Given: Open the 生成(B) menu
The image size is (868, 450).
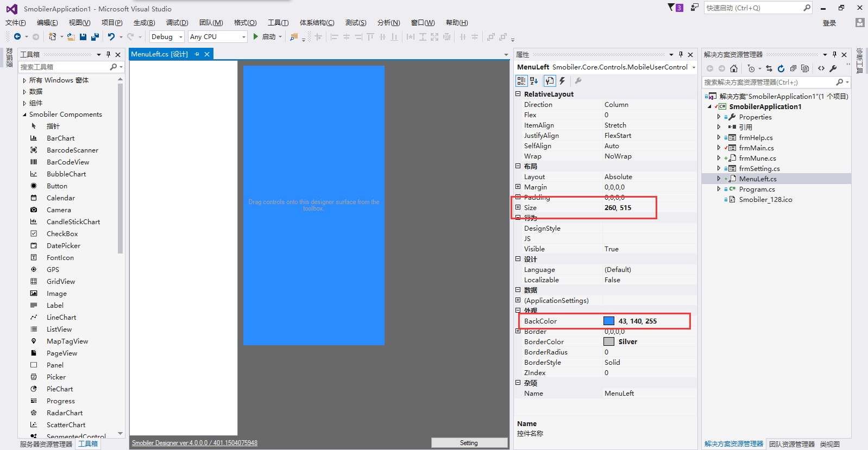Looking at the screenshot, I should coord(144,23).
